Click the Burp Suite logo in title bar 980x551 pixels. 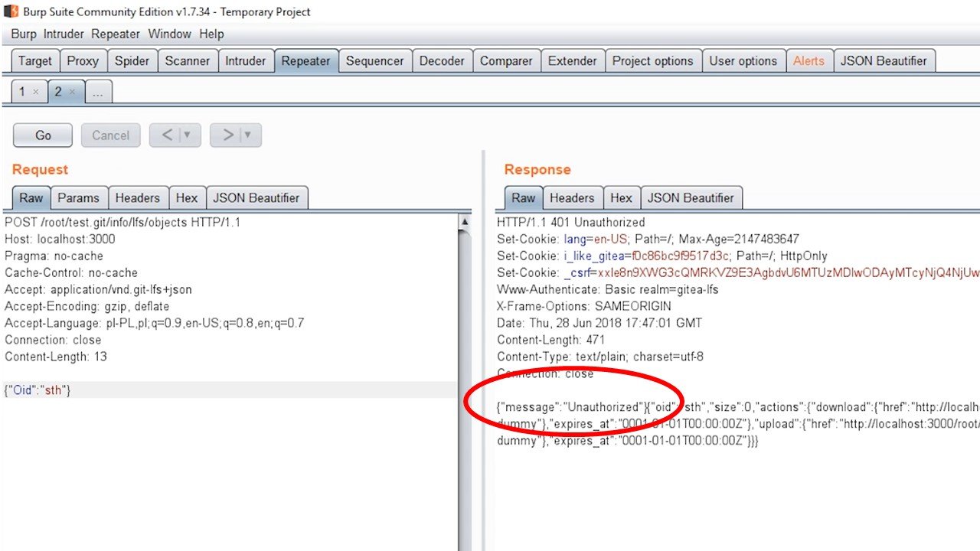[x=11, y=11]
